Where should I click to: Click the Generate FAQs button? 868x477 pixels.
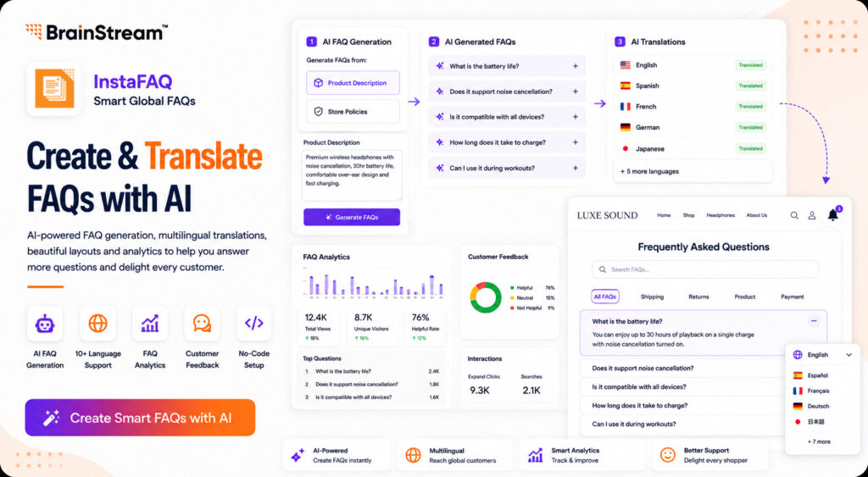352,217
